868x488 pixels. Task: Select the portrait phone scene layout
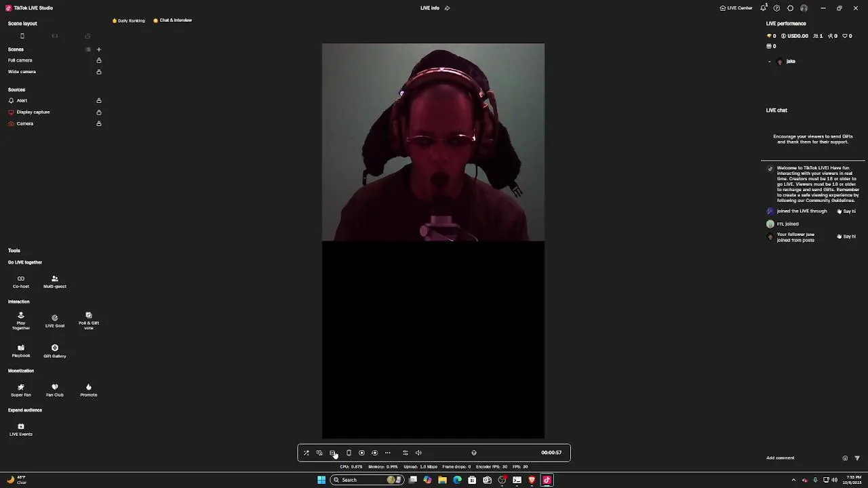22,36
